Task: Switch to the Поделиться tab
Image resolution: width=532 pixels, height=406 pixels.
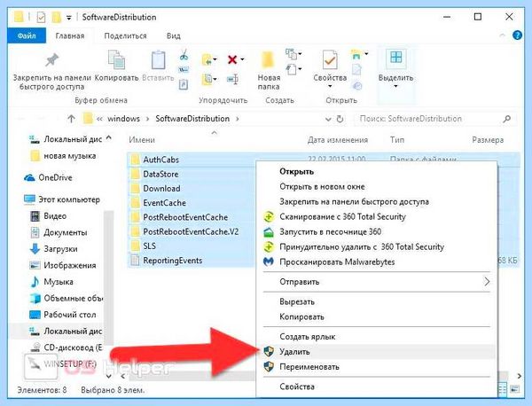Action: point(126,35)
